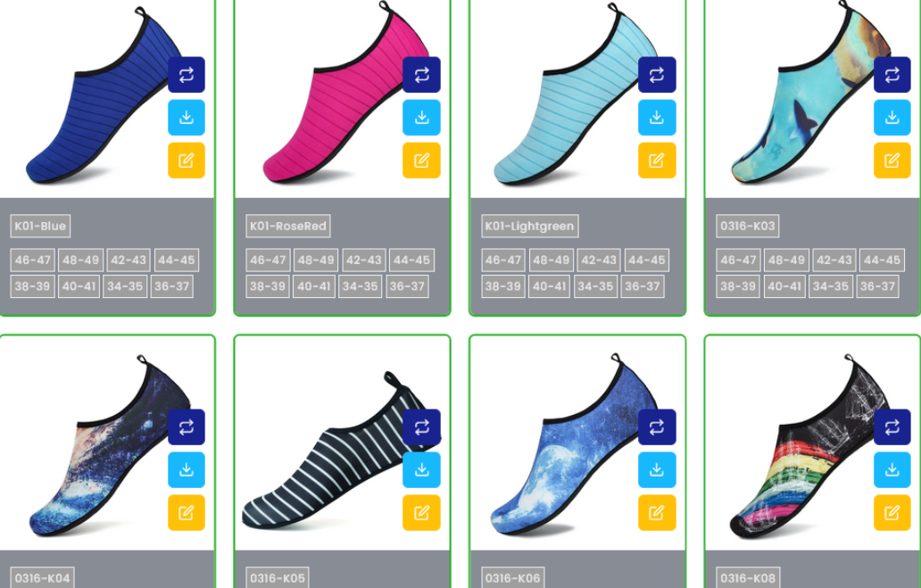Edit the 0316-K05 striped shoe entry
Image resolution: width=921 pixels, height=588 pixels.
421,513
